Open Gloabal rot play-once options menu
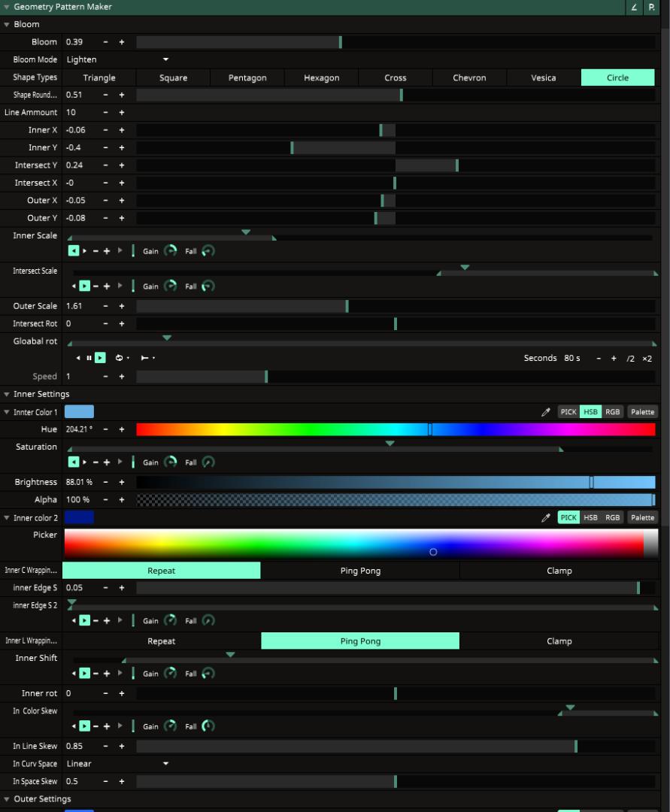The image size is (670, 812). point(147,358)
